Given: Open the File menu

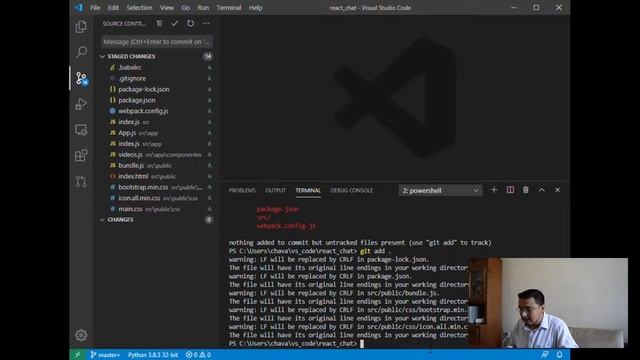Looking at the screenshot, I should pos(95,8).
